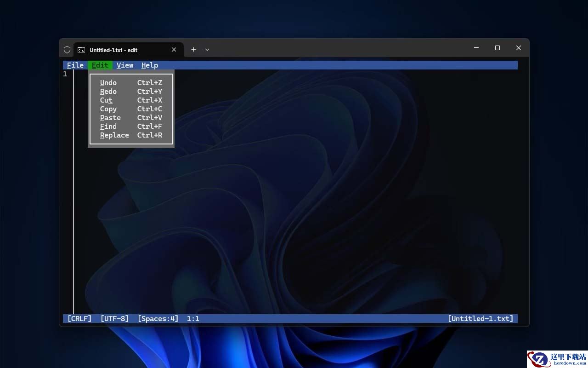The height and width of the screenshot is (368, 588).
Task: Click the Untitled-1.txt filename in status bar
Action: coord(481,318)
